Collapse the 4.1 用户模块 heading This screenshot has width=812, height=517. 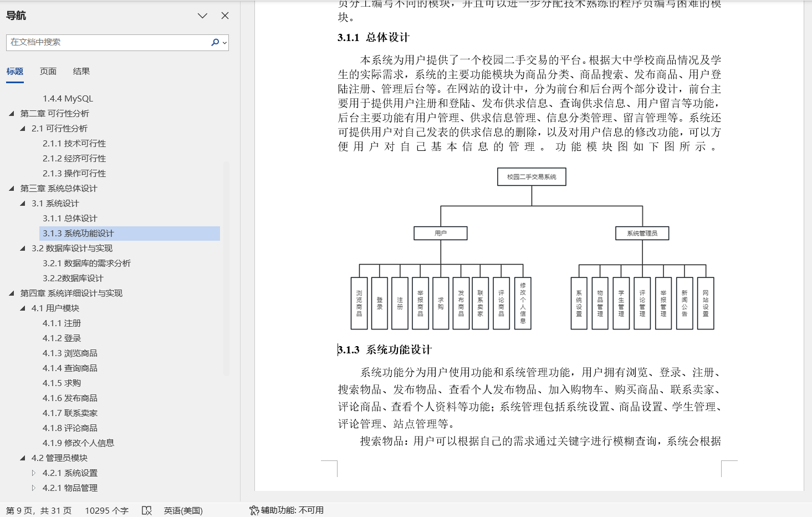tap(23, 308)
